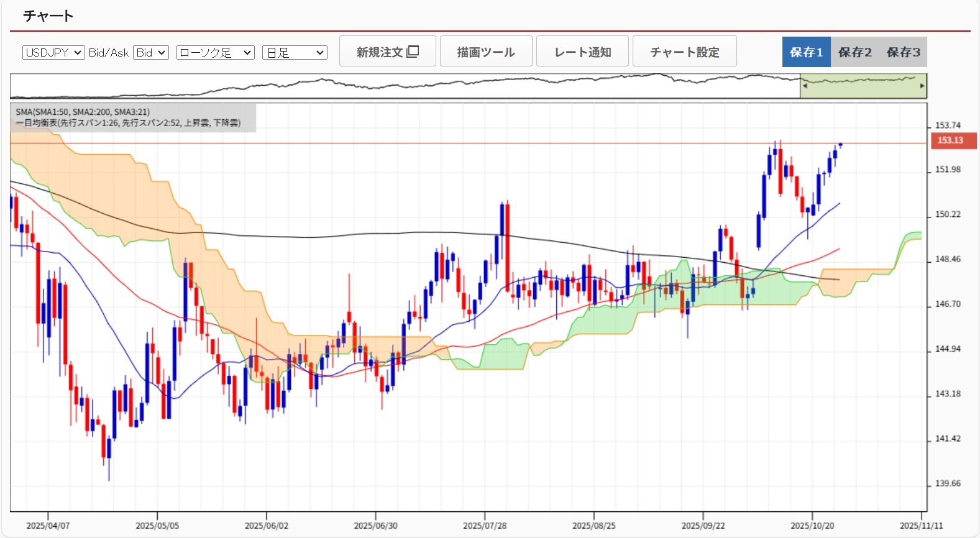
Task: Click the right arrow handle of navigator range
Action: pyautogui.click(x=922, y=86)
